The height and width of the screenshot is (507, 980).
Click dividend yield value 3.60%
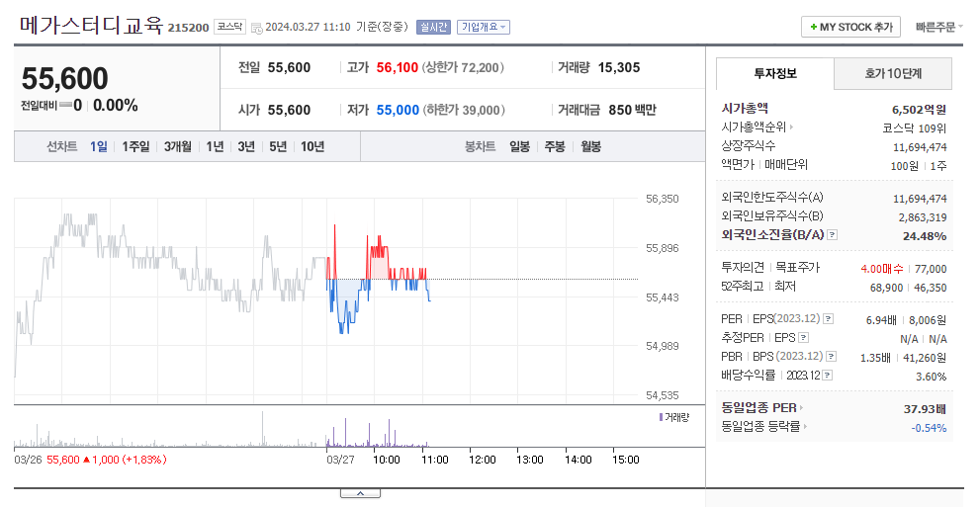932,377
